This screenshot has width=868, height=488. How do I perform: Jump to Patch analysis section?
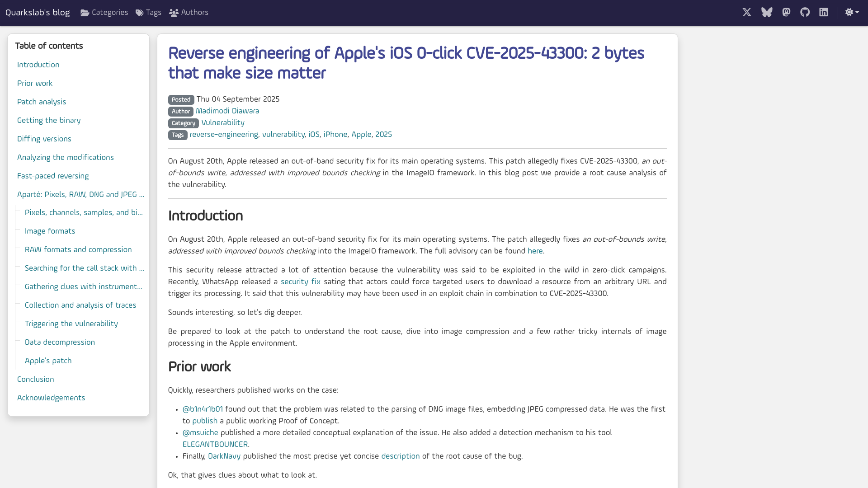tap(42, 102)
